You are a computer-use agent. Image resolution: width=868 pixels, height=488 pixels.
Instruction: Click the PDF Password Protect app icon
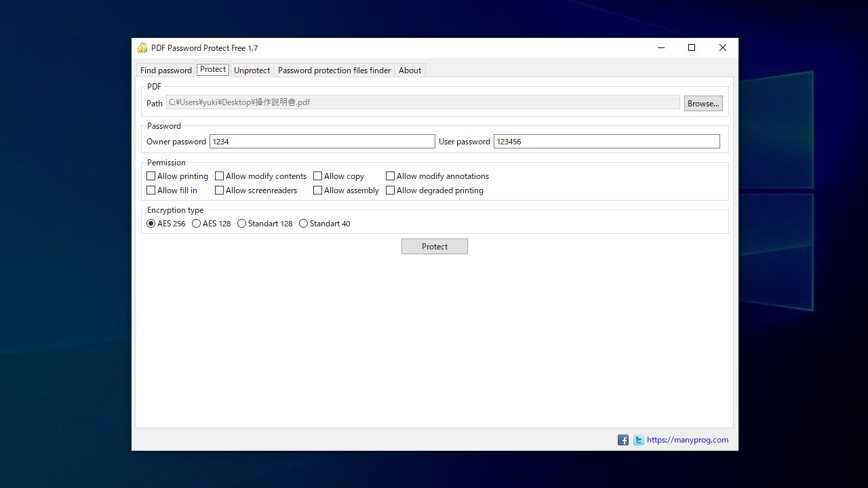(142, 48)
